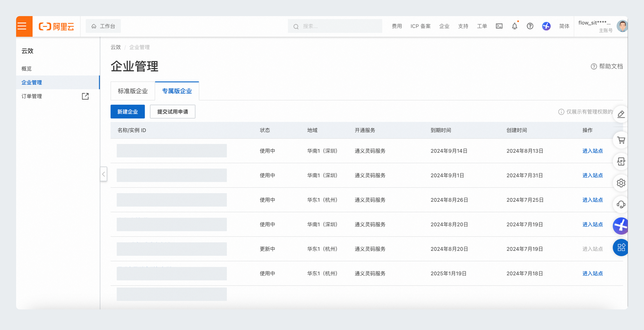Image resolution: width=644 pixels, height=330 pixels.
Task: 进入站点 for 华南1 row created 2024年7月19日
Action: [x=592, y=224]
